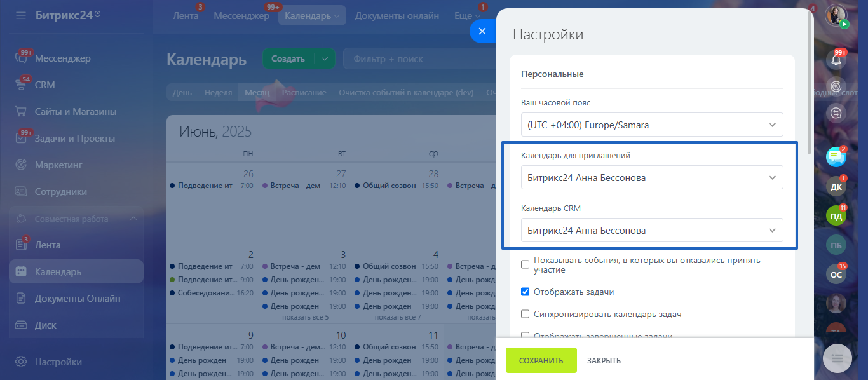The width and height of the screenshot is (868, 380).
Task: Click the Фильтр + поиск field
Action: [419, 59]
